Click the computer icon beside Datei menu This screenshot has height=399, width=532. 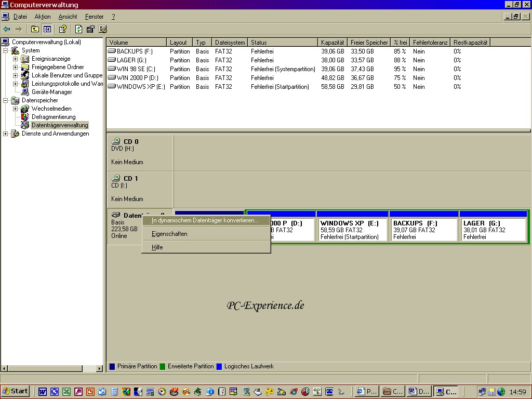click(5, 17)
